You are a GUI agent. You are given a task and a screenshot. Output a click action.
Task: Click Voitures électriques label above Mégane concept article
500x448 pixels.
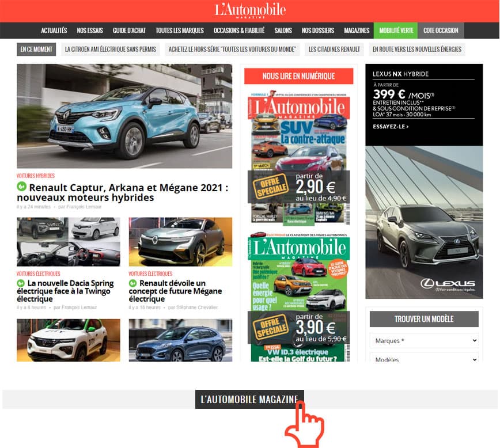pyautogui.click(x=150, y=274)
